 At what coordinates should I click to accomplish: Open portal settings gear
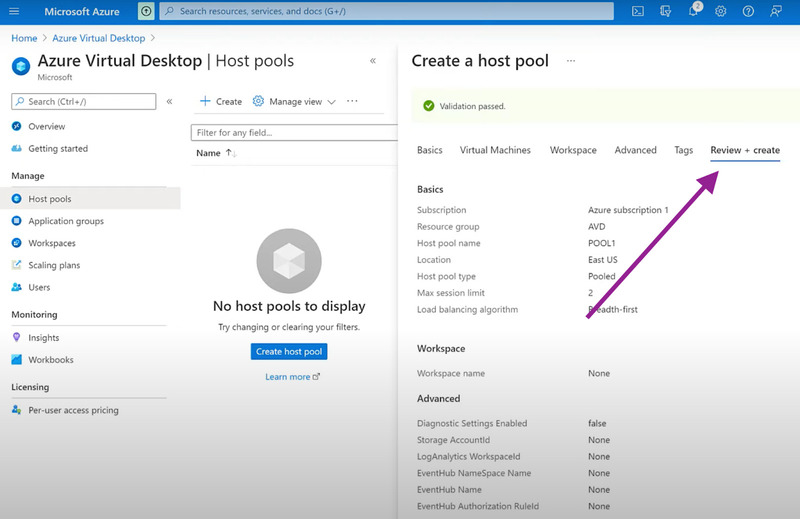tap(720, 11)
